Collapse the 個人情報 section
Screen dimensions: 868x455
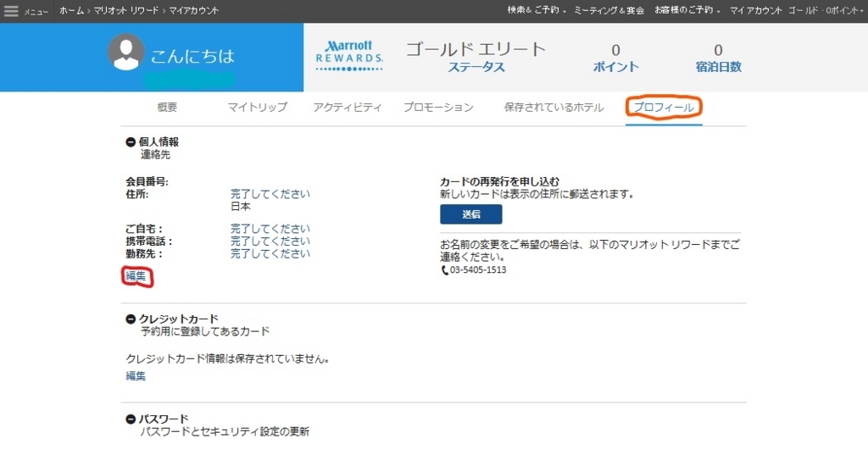(131, 142)
